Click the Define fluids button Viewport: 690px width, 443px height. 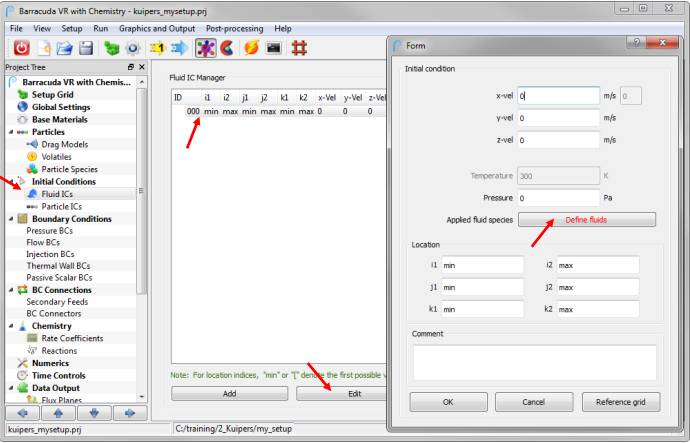pos(586,219)
